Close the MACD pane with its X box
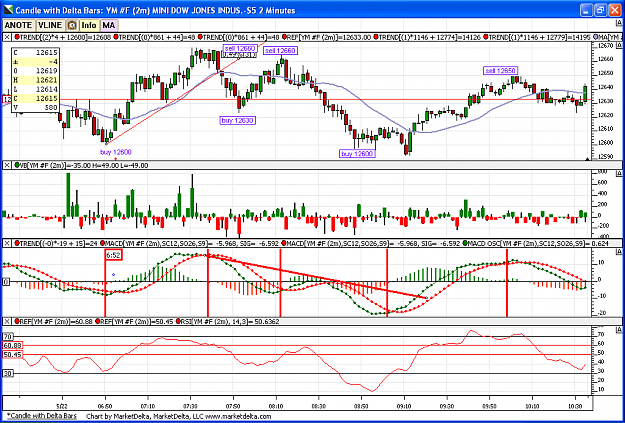Image resolution: width=625 pixels, height=423 pixels. pos(8,243)
